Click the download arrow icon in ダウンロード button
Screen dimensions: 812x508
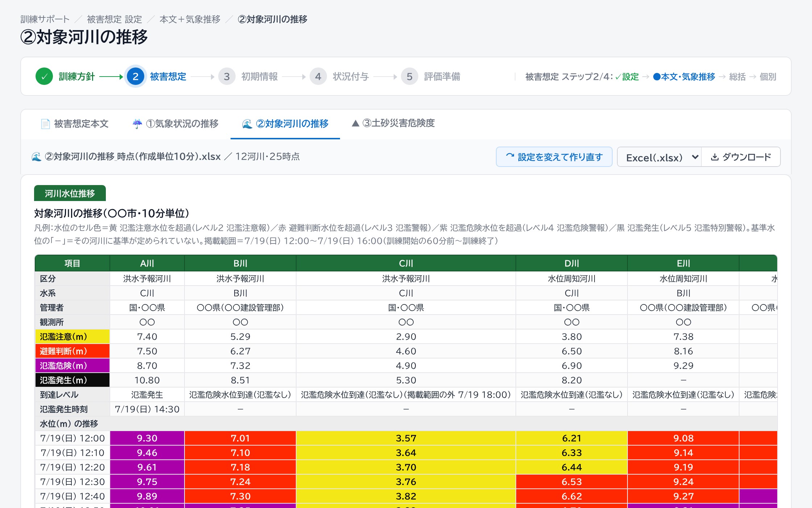point(714,157)
